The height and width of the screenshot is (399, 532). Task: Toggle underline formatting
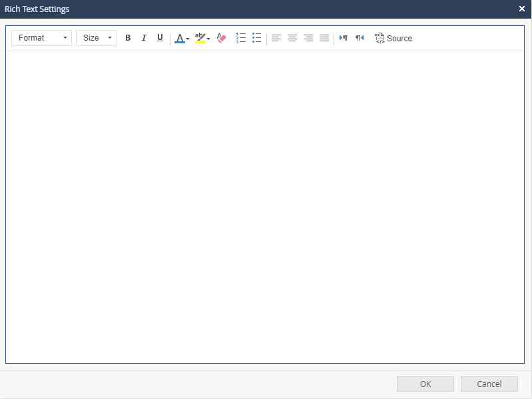pyautogui.click(x=160, y=38)
